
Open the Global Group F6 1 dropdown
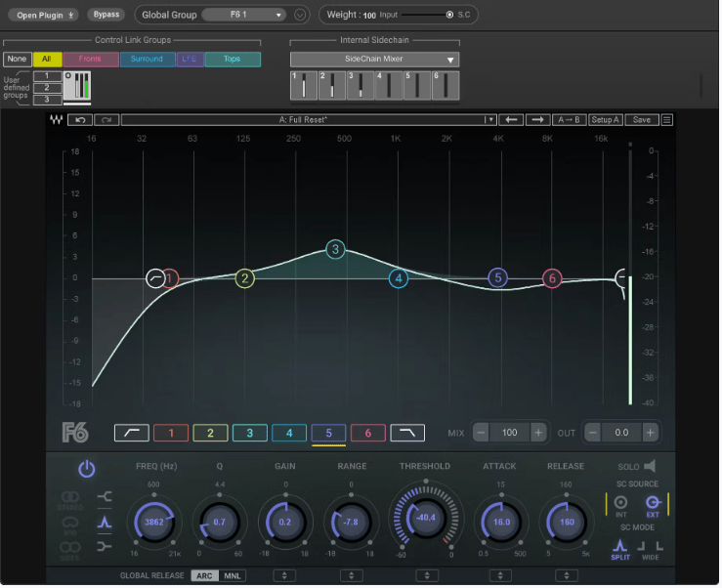(x=244, y=15)
